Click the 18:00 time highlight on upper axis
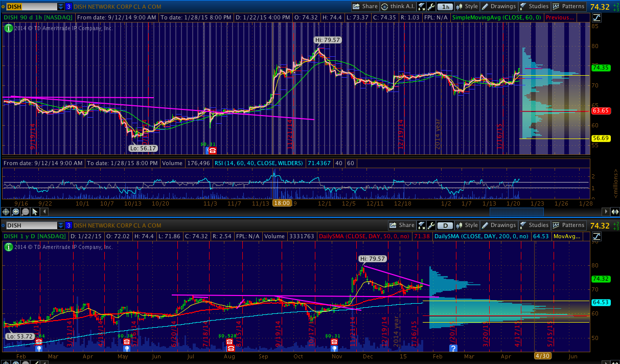The width and height of the screenshot is (620, 364). click(x=282, y=203)
